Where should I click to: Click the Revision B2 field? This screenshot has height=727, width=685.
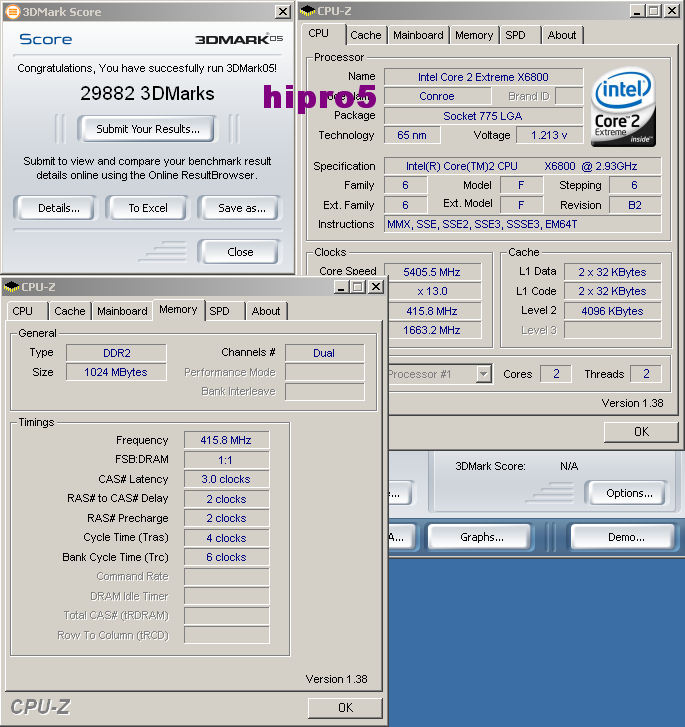point(635,205)
